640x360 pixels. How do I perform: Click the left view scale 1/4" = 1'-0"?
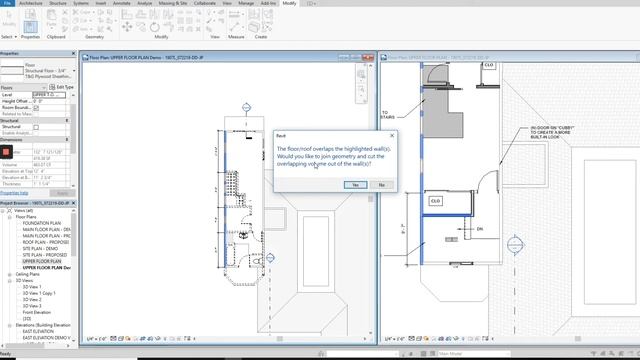tap(97, 339)
